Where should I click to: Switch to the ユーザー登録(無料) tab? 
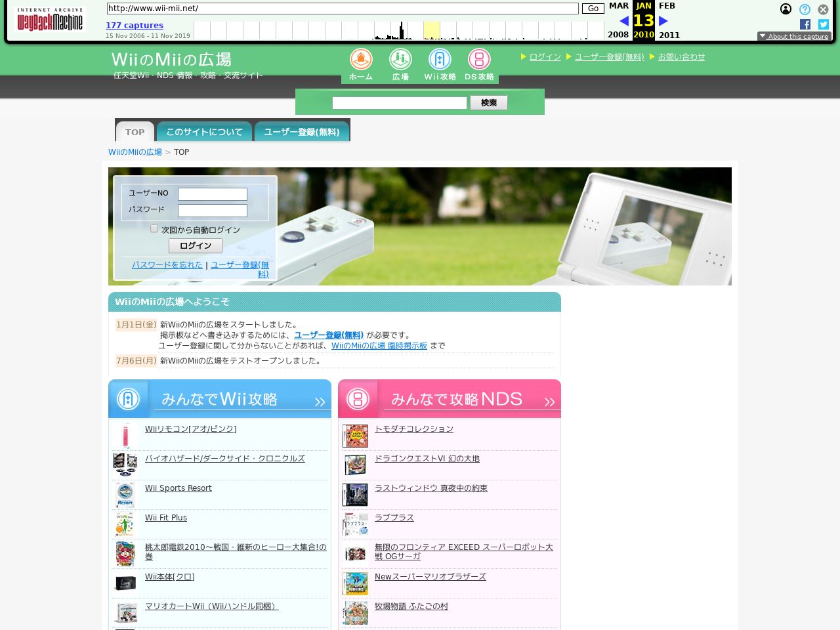coord(302,132)
